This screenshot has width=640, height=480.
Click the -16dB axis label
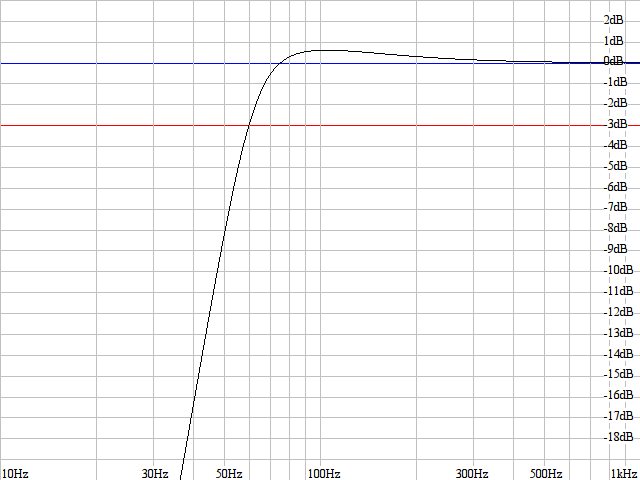coord(618,395)
